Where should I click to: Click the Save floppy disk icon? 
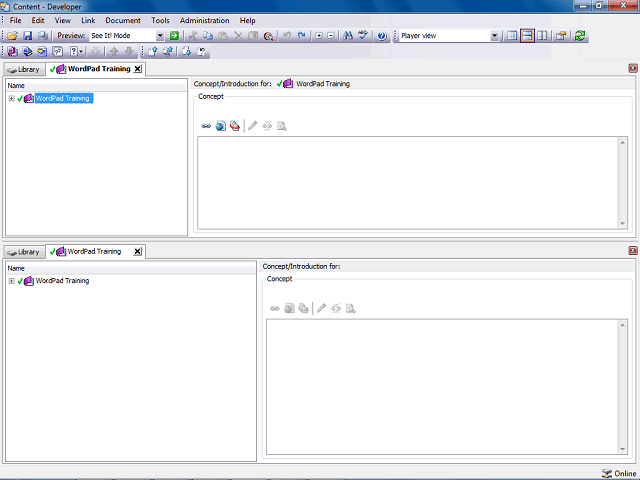pyautogui.click(x=27, y=36)
